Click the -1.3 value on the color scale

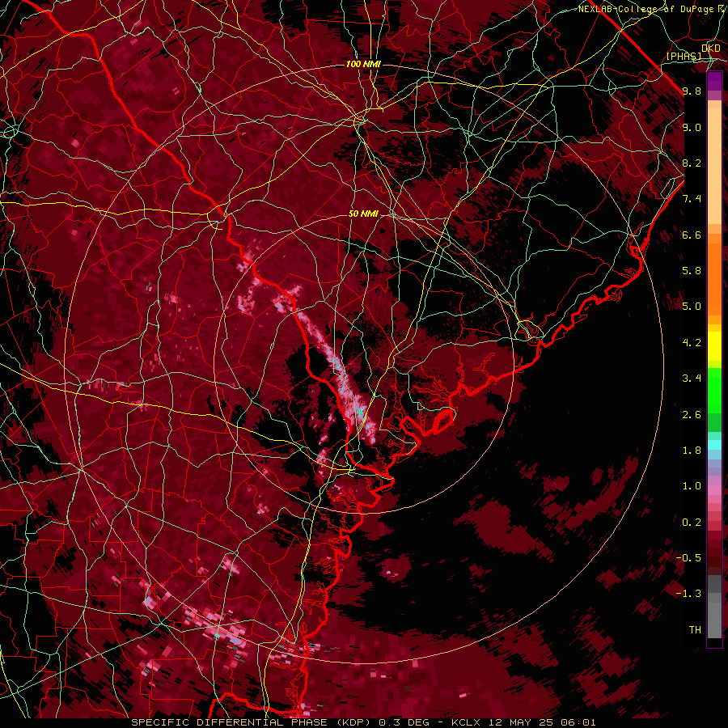688,594
